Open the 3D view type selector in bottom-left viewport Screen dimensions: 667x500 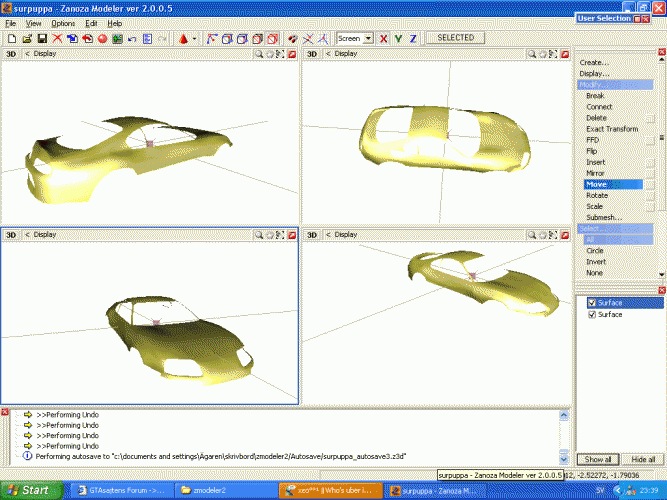(x=11, y=235)
